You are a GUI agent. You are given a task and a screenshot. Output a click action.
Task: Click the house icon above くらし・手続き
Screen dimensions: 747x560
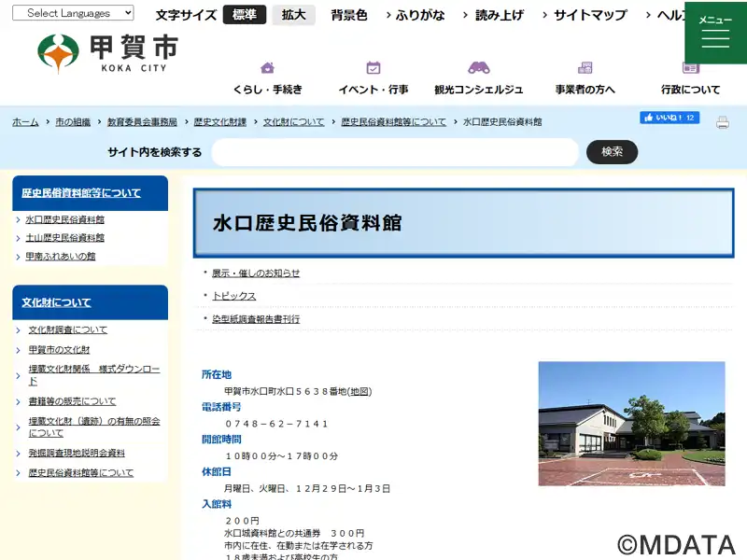click(268, 67)
